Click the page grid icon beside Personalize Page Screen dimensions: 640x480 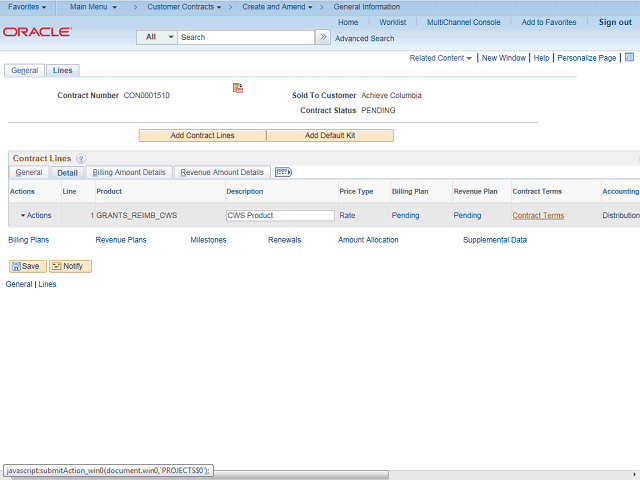pyautogui.click(x=629, y=57)
